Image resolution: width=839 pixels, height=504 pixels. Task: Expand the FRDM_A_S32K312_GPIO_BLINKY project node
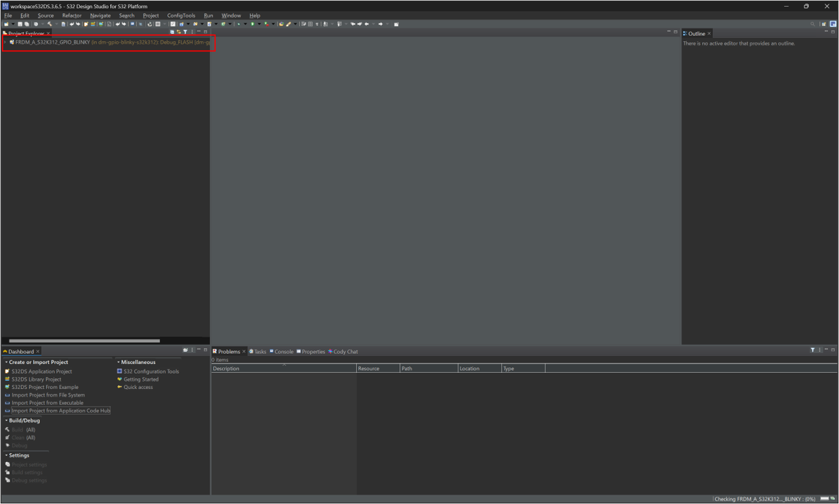pos(5,42)
